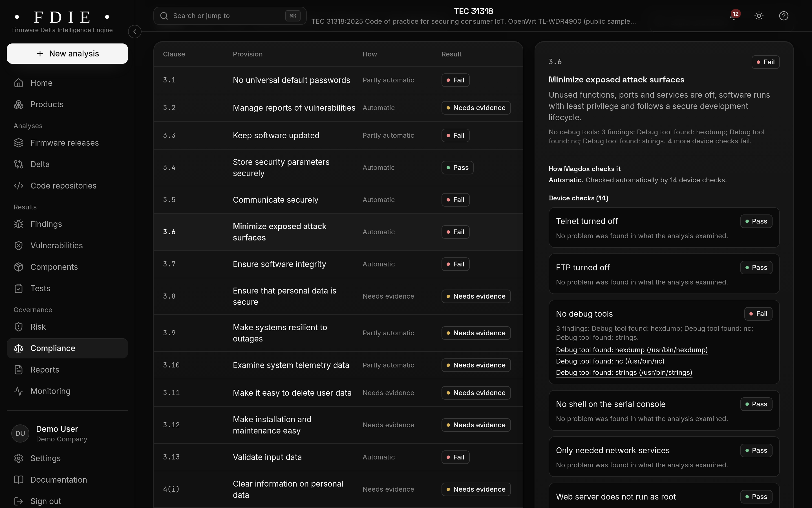Open the nc debug tool finding link
Screen dimensions: 812x508
(610, 362)
